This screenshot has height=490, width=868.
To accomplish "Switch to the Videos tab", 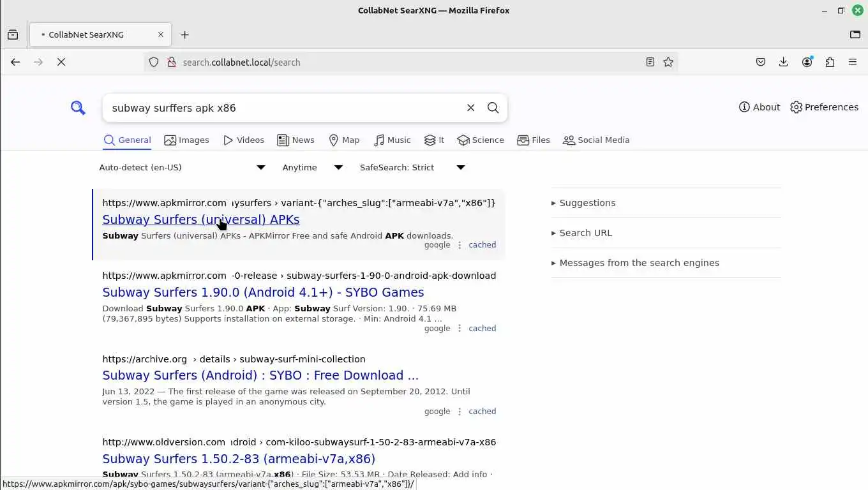I will tap(243, 140).
